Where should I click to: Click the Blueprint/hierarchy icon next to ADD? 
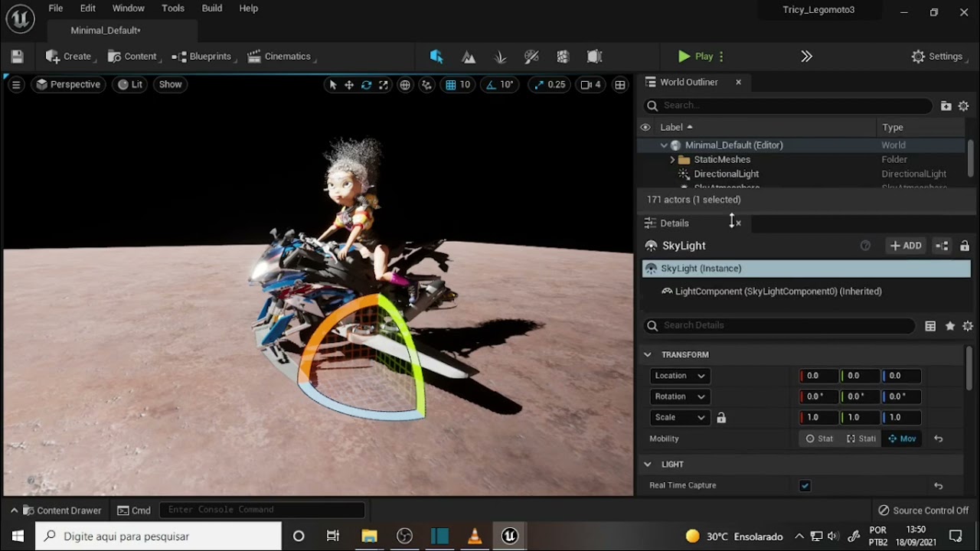coord(942,246)
